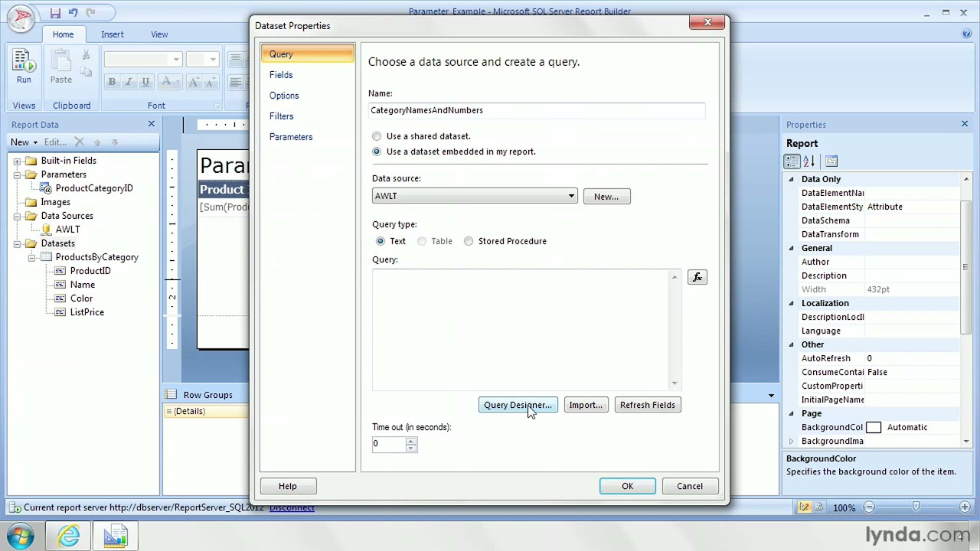Click the Windows Start button
This screenshot has height=551, width=980.
(x=21, y=536)
